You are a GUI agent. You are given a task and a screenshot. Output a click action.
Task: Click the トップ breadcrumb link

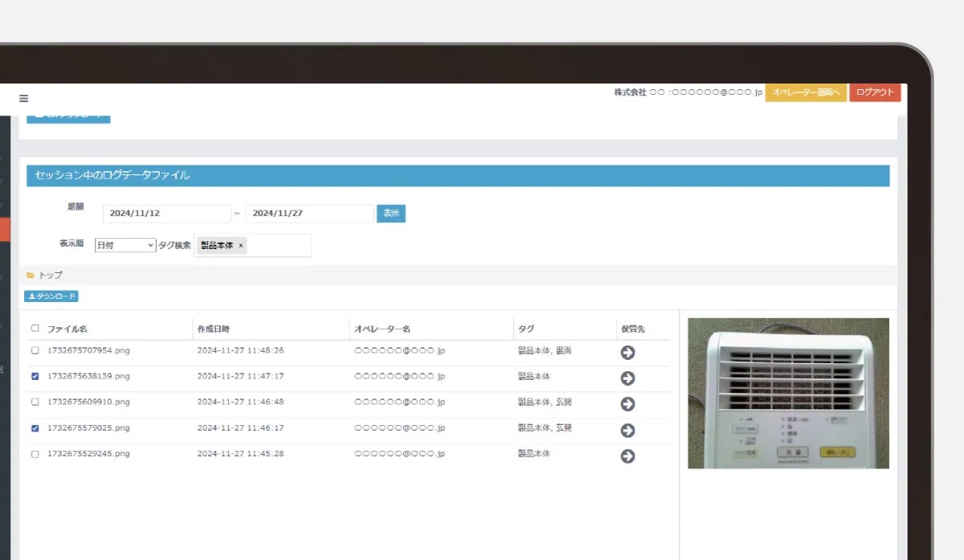[51, 275]
